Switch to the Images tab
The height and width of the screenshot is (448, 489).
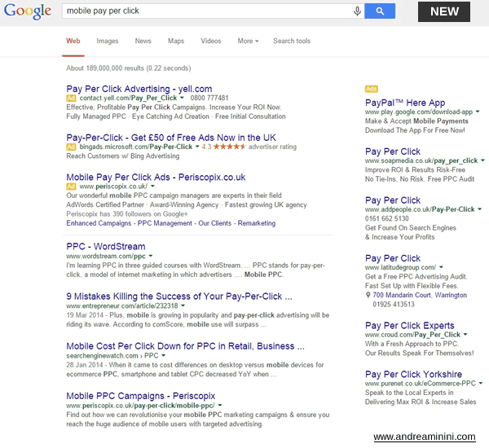point(108,41)
